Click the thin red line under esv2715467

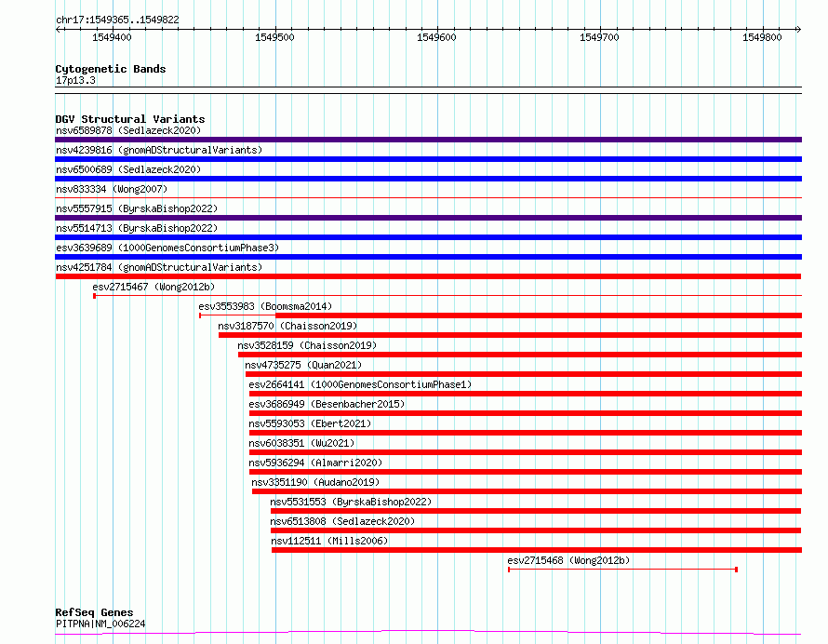pos(447,296)
